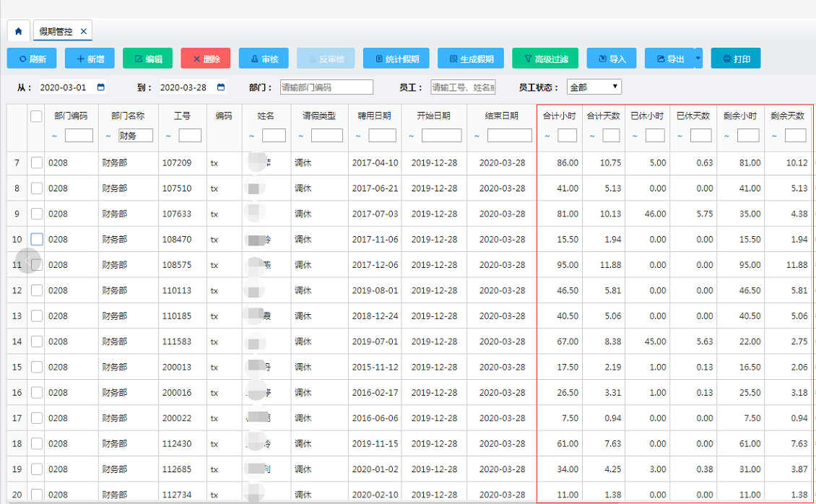This screenshot has width=816, height=504.
Task: Tick row 7's selection checkbox
Action: [36, 162]
